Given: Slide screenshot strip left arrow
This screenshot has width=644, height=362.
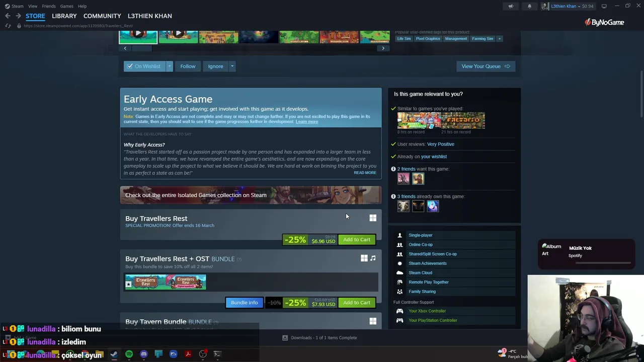Looking at the screenshot, I should [x=125, y=48].
